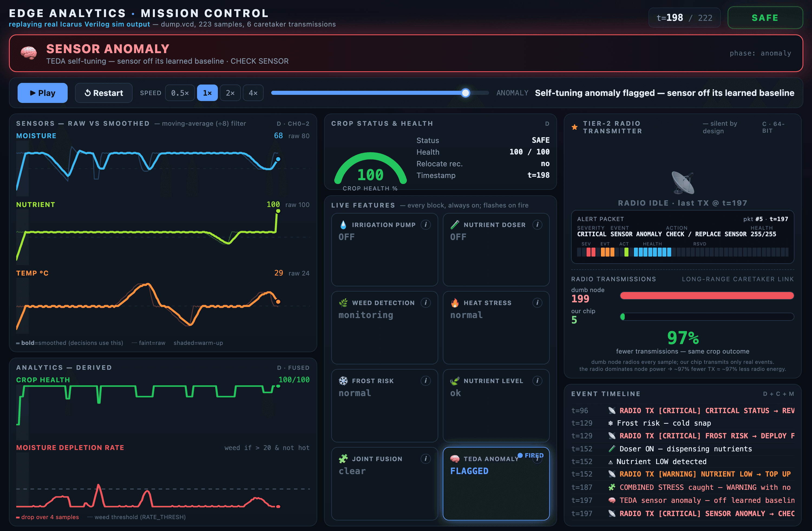Click the brain icon on TEDA sensor anomaly event
This screenshot has height=531, width=812.
click(612, 500)
